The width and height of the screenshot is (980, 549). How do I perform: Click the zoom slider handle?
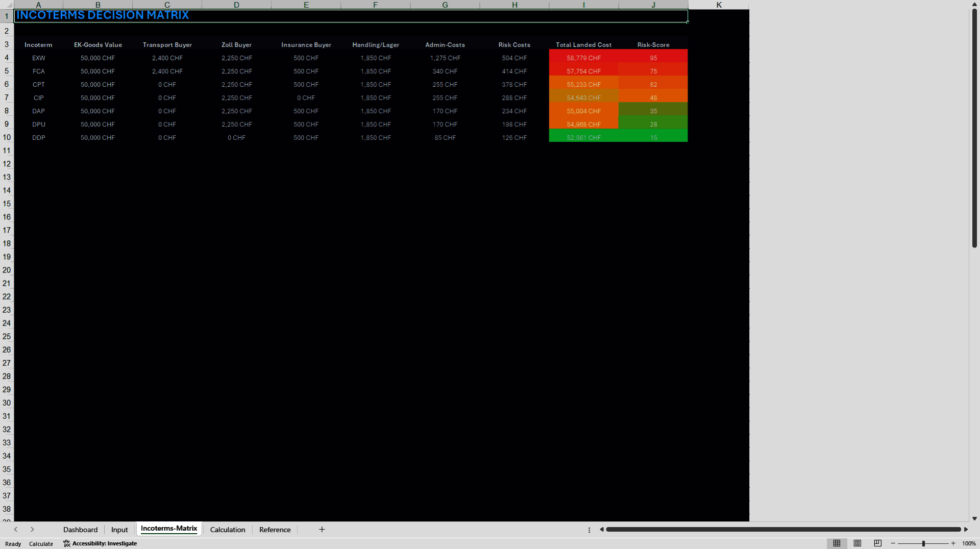point(923,543)
